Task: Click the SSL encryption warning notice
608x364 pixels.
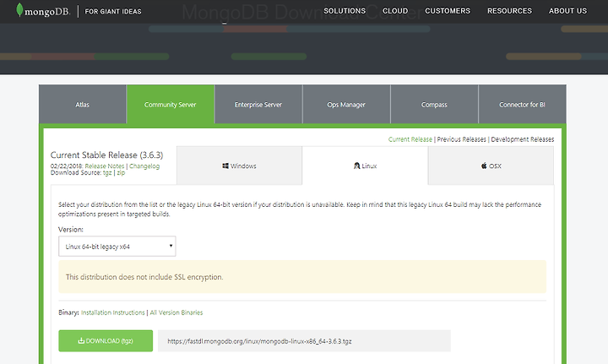Action: coord(302,277)
